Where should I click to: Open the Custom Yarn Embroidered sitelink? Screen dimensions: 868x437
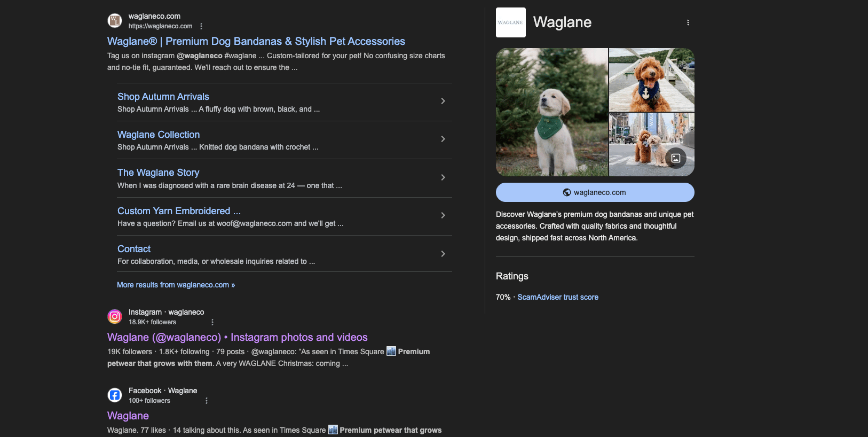coord(179,211)
